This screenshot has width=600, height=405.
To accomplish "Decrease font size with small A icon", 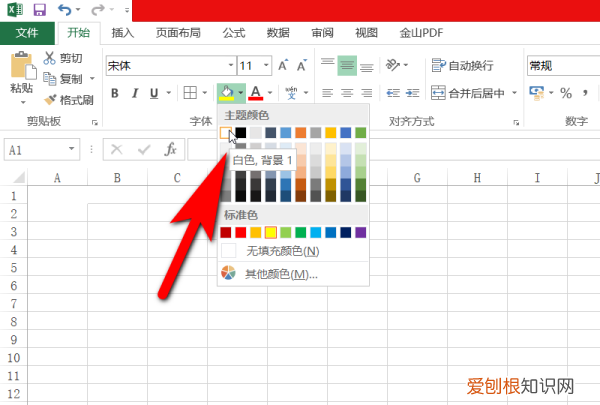I will pyautogui.click(x=302, y=65).
